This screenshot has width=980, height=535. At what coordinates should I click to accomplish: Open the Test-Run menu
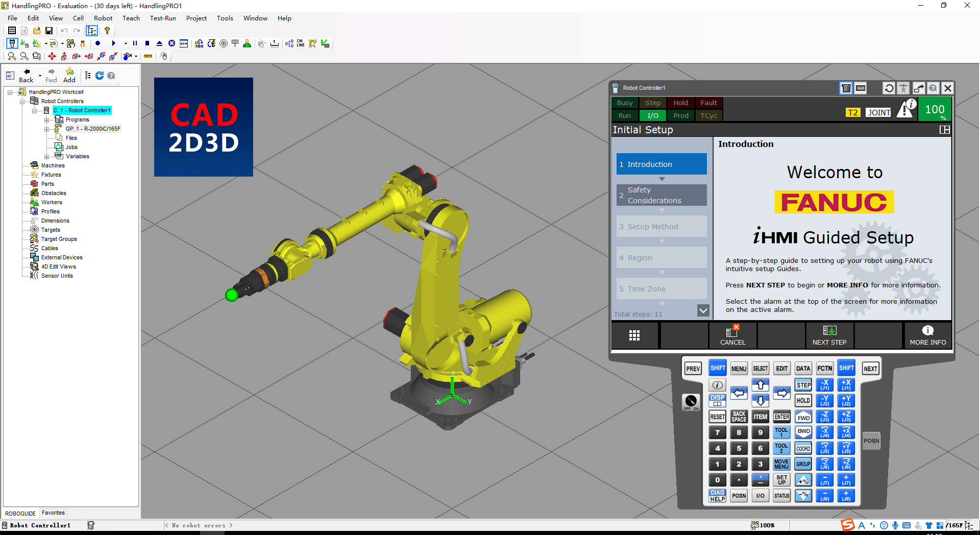163,18
